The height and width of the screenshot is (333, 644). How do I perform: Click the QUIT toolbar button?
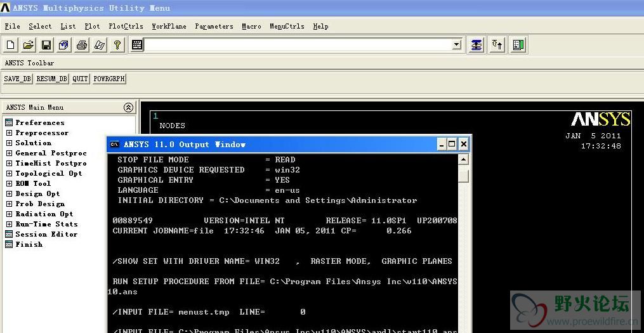pyautogui.click(x=80, y=79)
